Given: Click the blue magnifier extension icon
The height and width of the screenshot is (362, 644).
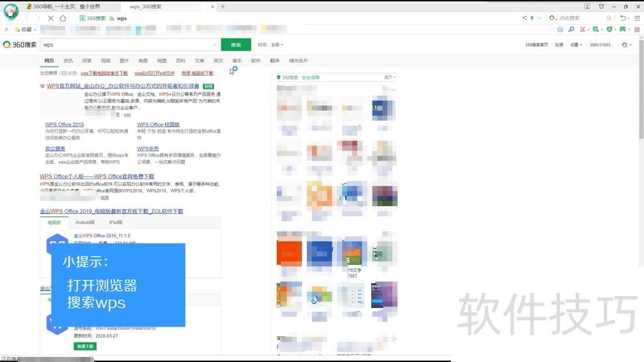Looking at the screenshot, I should (x=572, y=30).
